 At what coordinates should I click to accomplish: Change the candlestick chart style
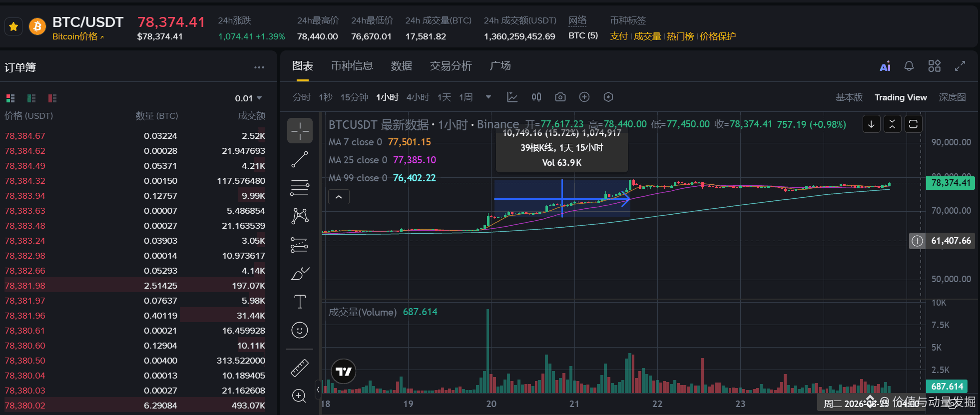pyautogui.click(x=536, y=97)
